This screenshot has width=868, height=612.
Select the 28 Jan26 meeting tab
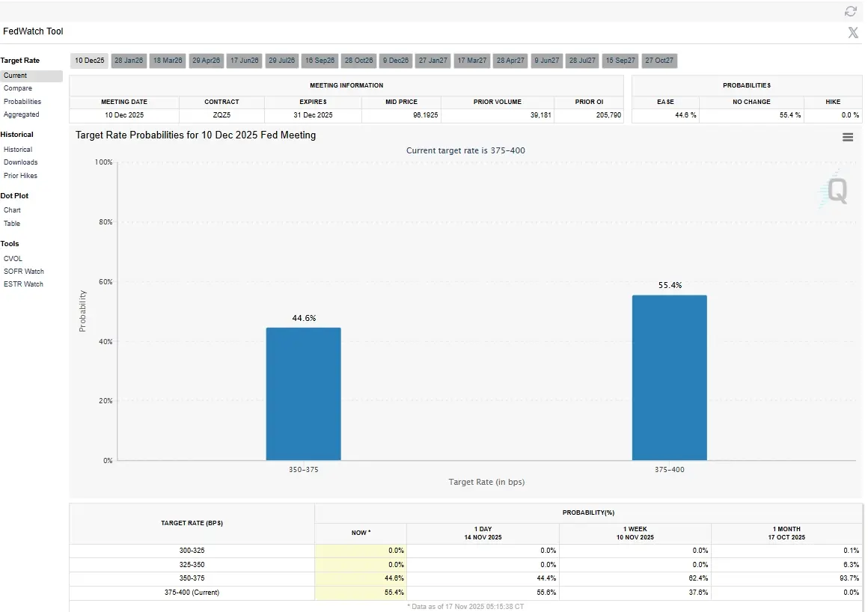[129, 61]
